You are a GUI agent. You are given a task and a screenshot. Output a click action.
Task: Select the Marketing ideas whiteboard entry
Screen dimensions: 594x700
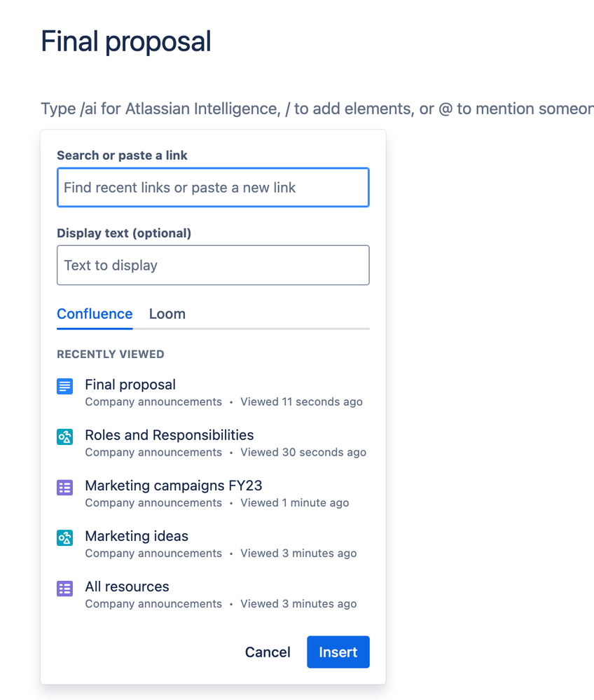pos(137,536)
